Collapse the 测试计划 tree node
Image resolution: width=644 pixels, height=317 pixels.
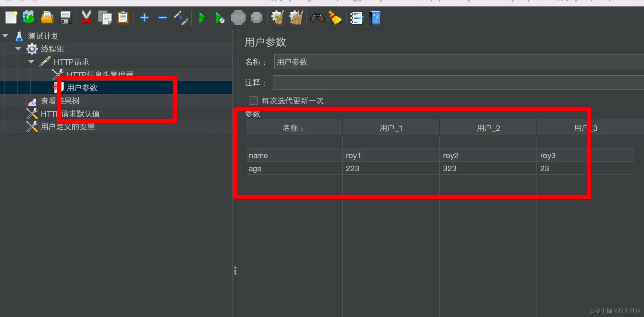5,36
